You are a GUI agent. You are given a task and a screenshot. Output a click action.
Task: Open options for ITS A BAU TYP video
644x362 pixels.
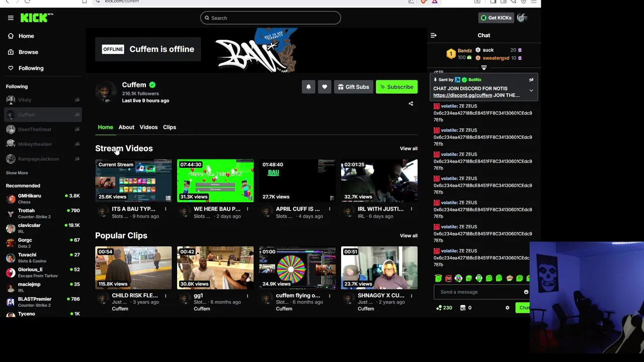pyautogui.click(x=166, y=209)
